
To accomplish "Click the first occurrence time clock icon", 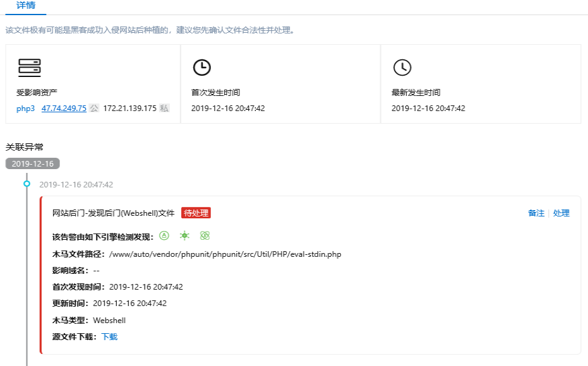I will point(201,68).
